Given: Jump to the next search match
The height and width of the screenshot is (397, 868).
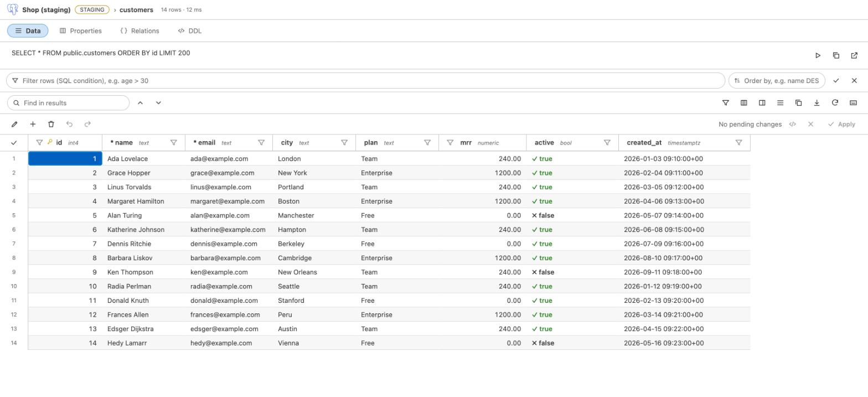Looking at the screenshot, I should pos(158,103).
